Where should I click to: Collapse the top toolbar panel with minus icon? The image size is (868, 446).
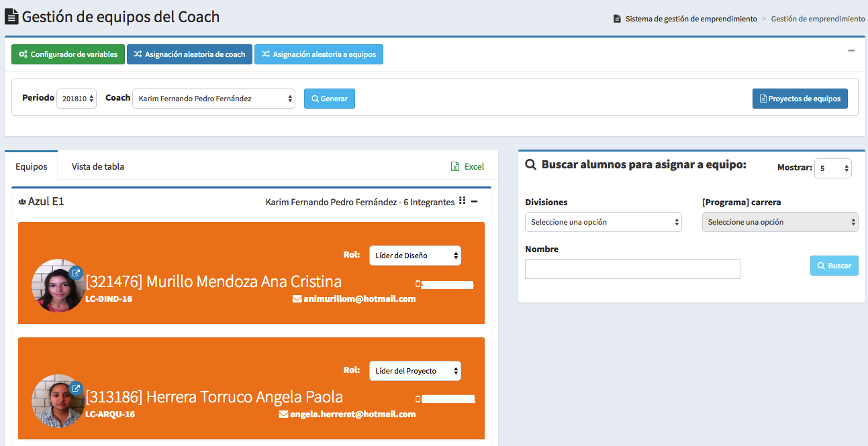coord(851,50)
